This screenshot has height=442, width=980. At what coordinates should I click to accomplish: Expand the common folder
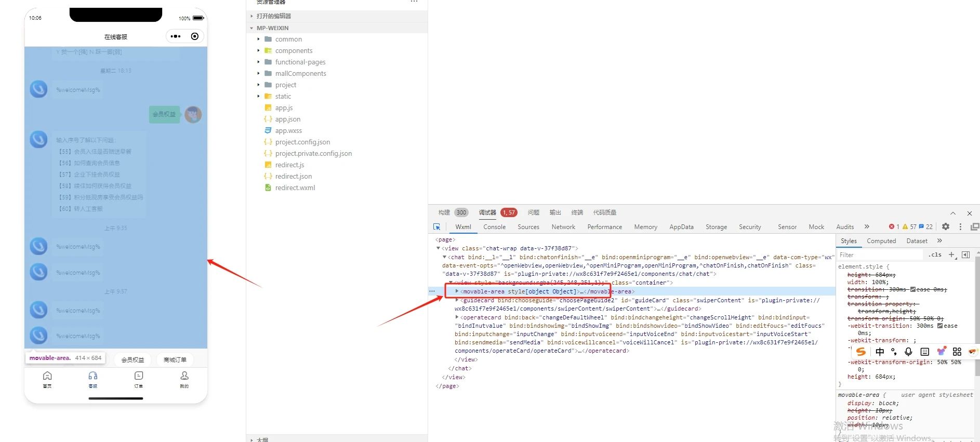click(x=258, y=39)
